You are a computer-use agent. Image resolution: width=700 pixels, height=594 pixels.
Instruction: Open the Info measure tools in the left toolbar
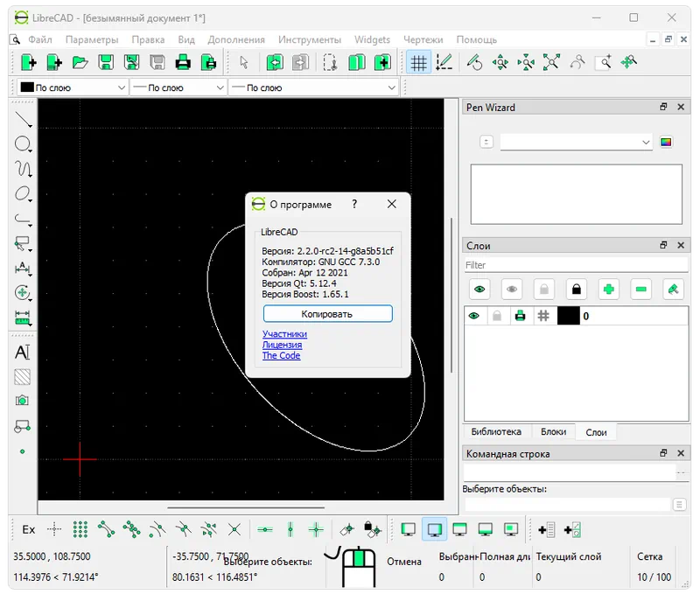[23, 318]
